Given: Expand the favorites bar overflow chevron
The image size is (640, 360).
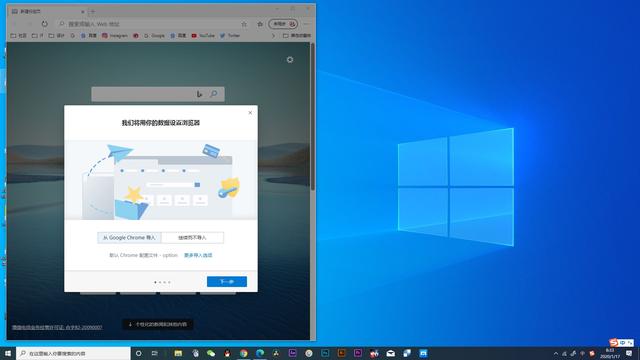Looking at the screenshot, I should [273, 36].
